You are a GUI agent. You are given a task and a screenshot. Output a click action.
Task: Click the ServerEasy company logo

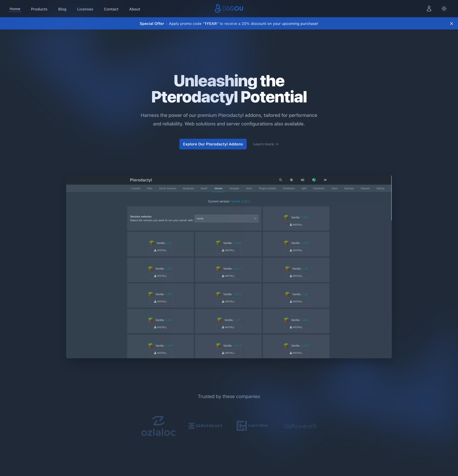click(205, 426)
